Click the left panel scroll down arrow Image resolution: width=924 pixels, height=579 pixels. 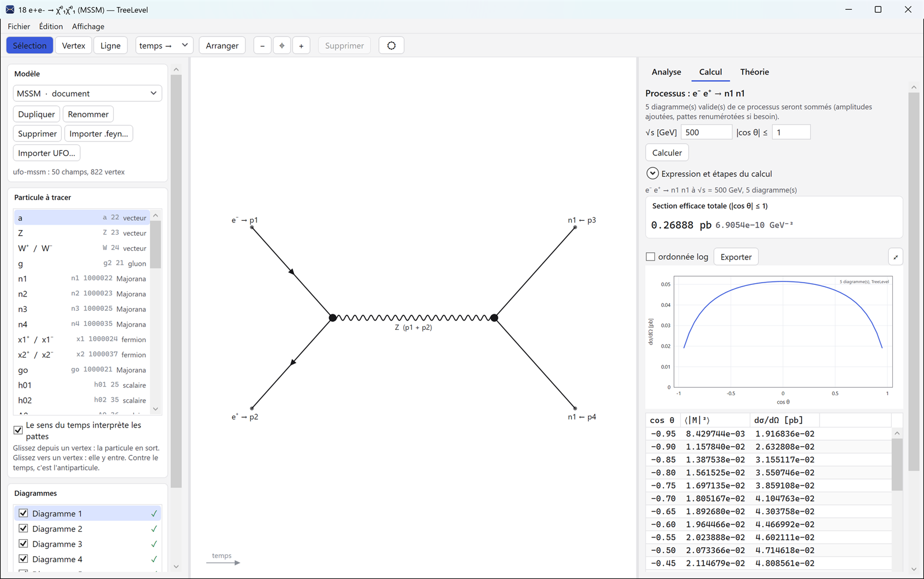tap(176, 566)
